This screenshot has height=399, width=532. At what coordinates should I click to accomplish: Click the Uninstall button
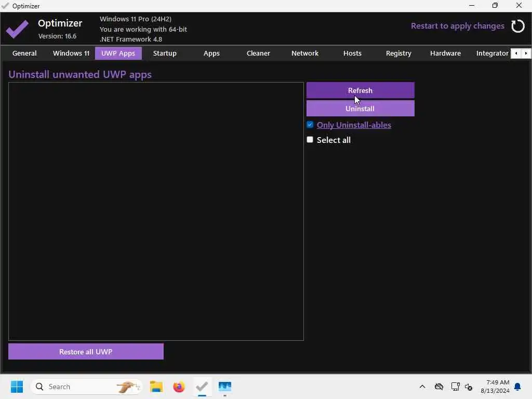point(361,109)
